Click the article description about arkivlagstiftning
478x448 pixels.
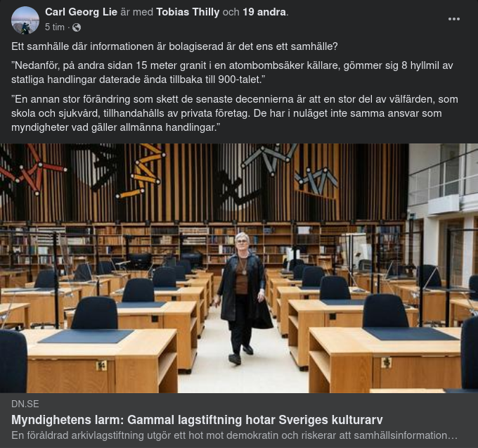pyautogui.click(x=234, y=435)
